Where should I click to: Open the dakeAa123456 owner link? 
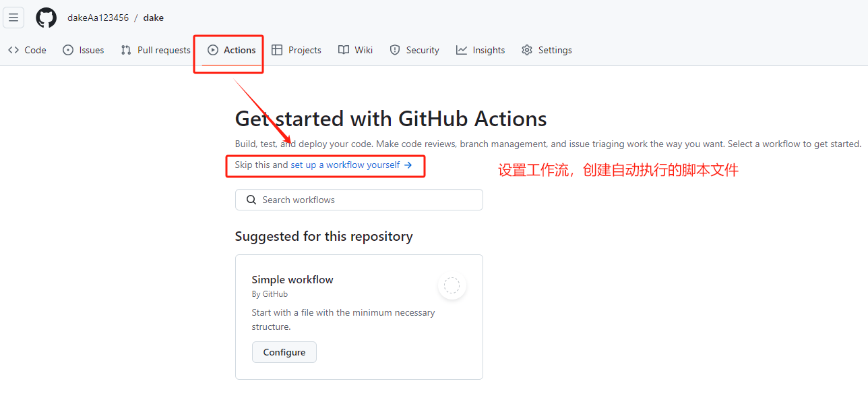pos(98,18)
